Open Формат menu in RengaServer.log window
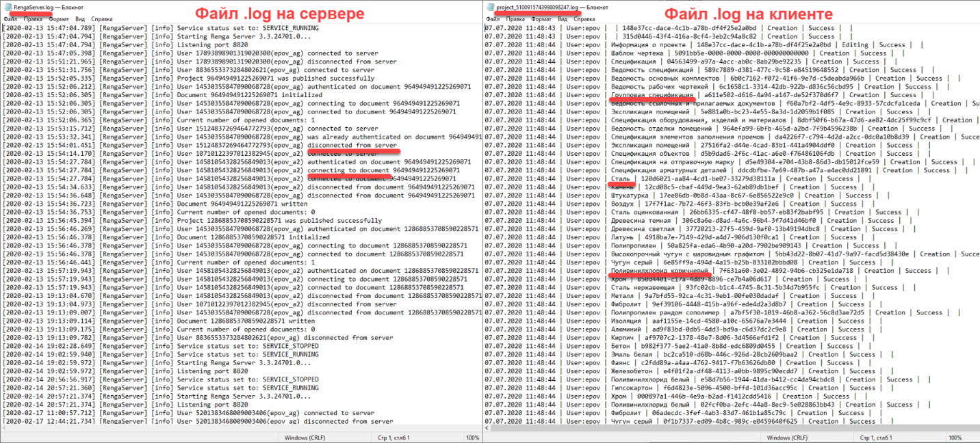This screenshot has width=980, height=443. (58, 19)
